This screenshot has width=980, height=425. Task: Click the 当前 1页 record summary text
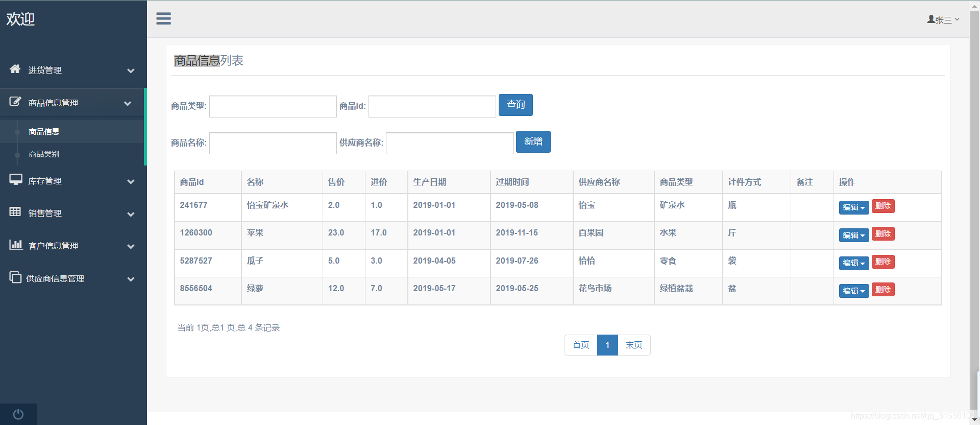click(x=229, y=327)
